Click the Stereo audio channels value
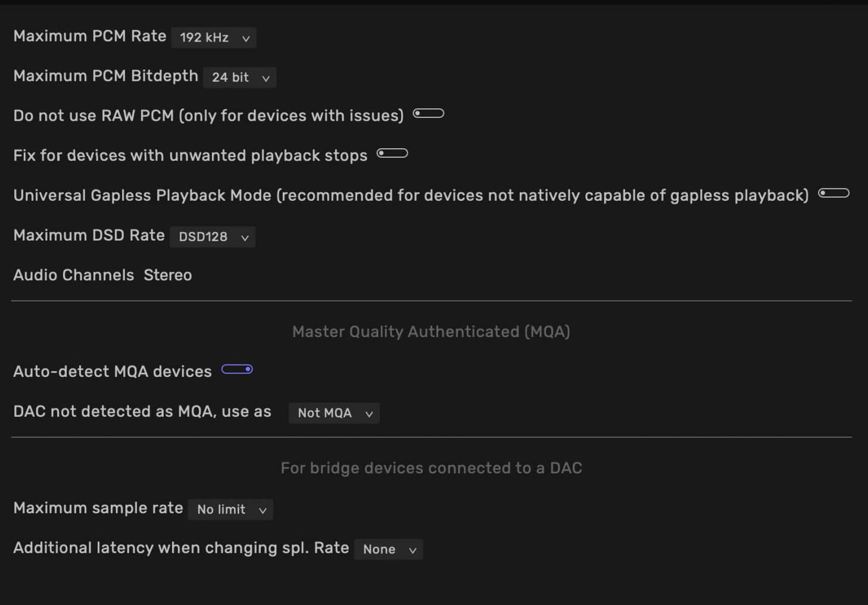This screenshot has height=605, width=868. (x=168, y=275)
